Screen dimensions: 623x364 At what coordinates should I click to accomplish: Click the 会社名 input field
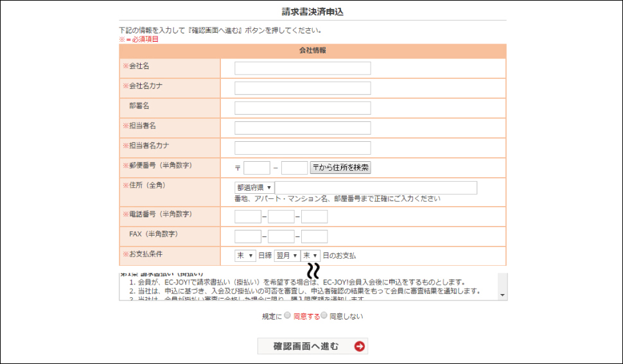[x=303, y=68]
